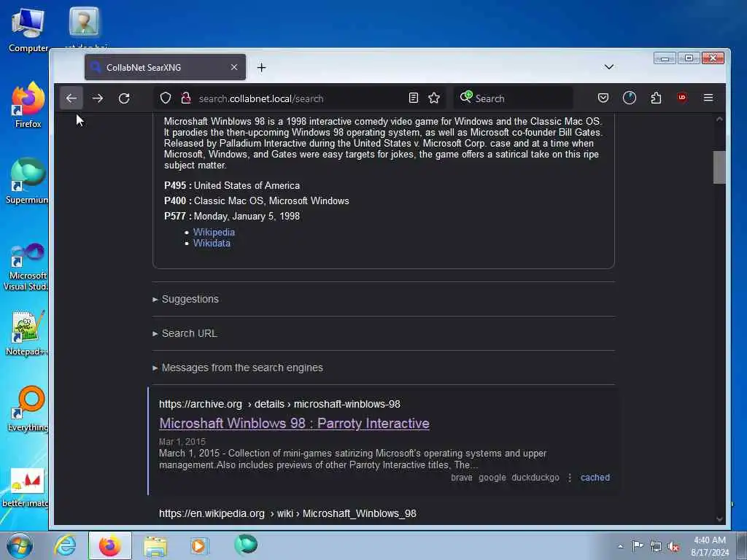The image size is (747, 560).
Task: Open Windows Explorer from the taskbar
Action: [x=155, y=546]
